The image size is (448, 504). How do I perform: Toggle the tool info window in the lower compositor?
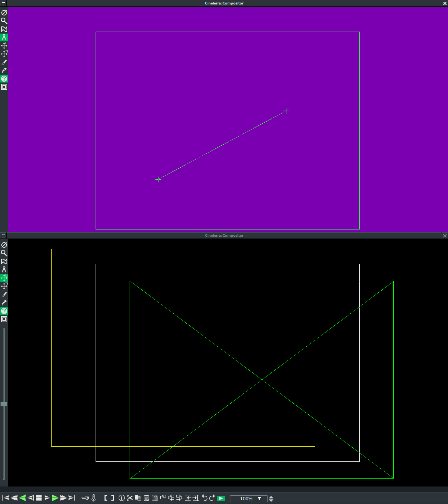4,311
